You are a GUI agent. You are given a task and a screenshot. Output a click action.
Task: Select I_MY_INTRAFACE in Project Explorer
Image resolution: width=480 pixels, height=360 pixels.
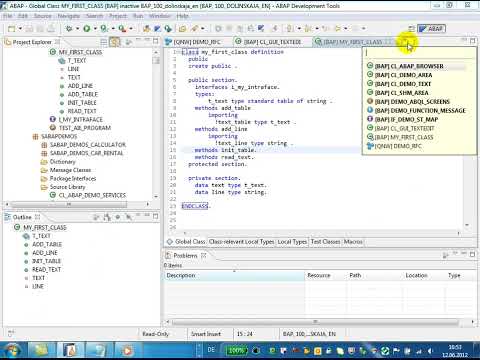81,119
